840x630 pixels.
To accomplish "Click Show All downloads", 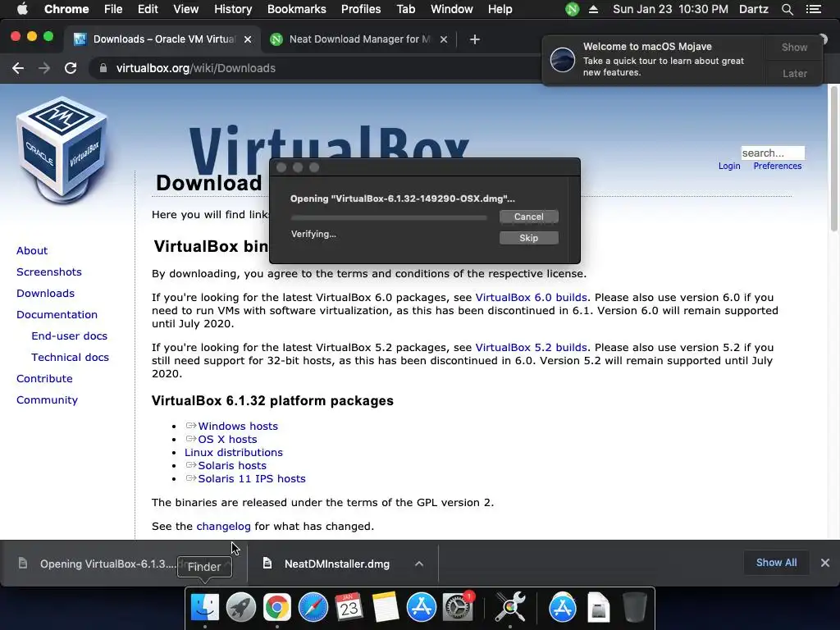I will coord(776,563).
